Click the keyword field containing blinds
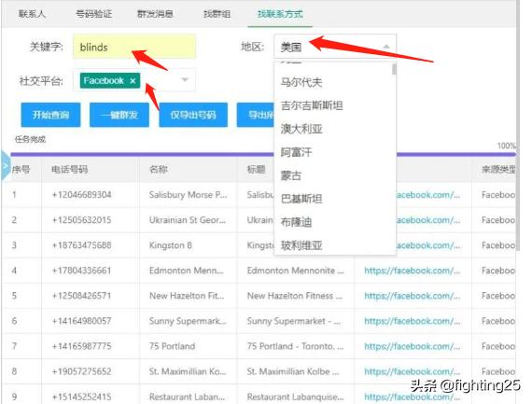Image resolution: width=532 pixels, height=404 pixels. pos(134,47)
